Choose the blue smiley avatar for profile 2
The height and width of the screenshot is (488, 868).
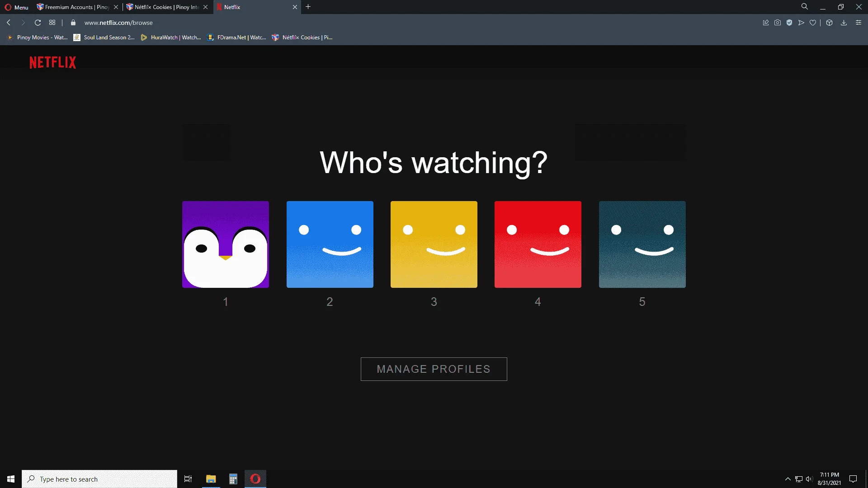click(330, 244)
